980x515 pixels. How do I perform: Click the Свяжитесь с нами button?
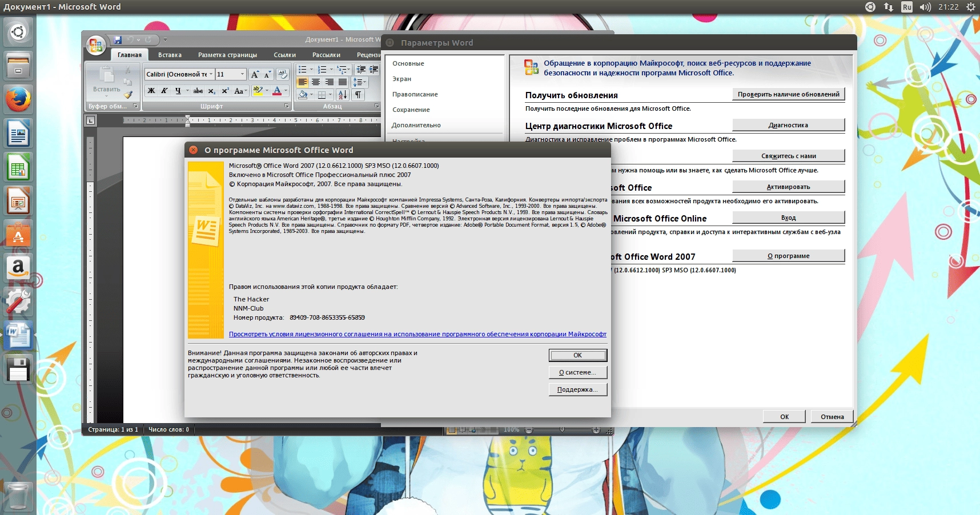788,156
